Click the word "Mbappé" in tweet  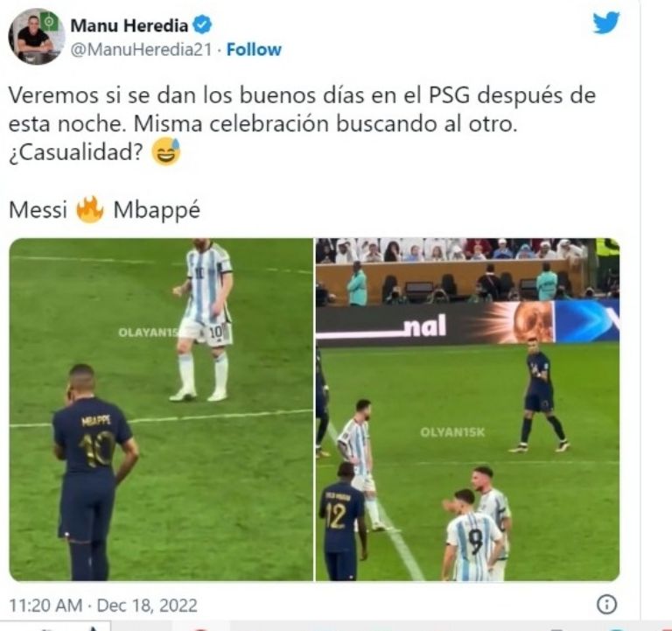tap(157, 211)
